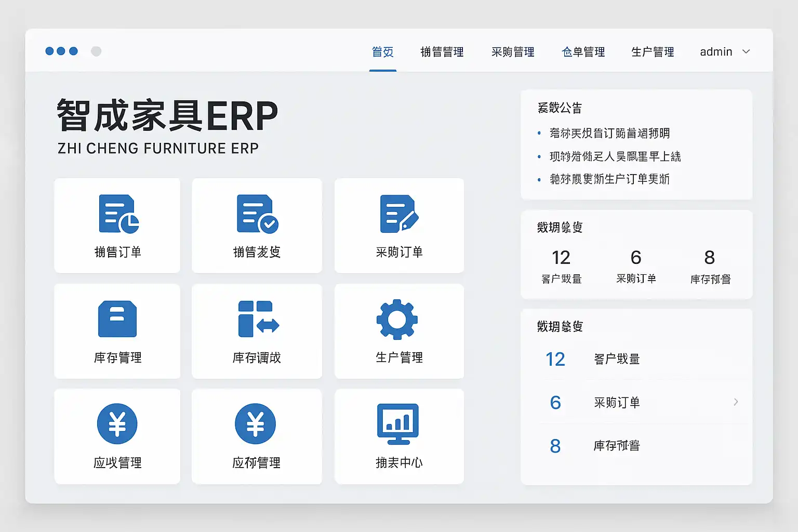Click the black 12 stat tile
Screen dimensions: 798x532
pos(561,266)
